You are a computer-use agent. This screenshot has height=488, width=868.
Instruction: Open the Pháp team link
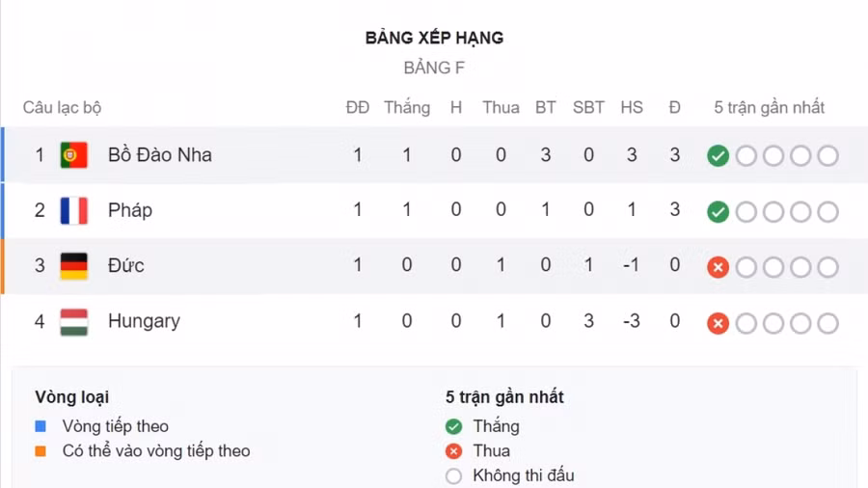(x=130, y=210)
